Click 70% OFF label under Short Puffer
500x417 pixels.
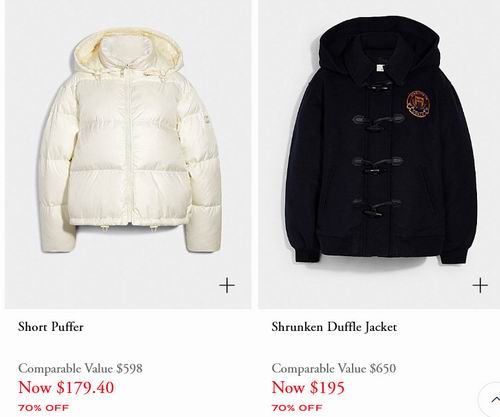[x=43, y=408]
